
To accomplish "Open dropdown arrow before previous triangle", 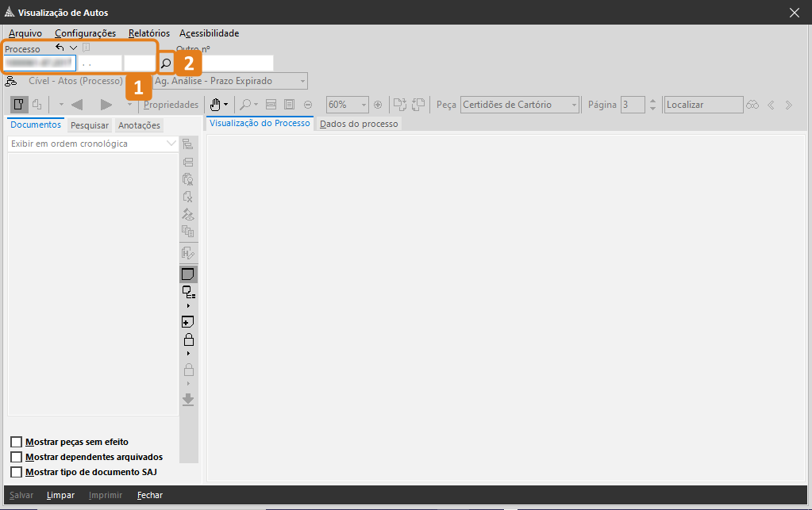I will click(x=61, y=105).
